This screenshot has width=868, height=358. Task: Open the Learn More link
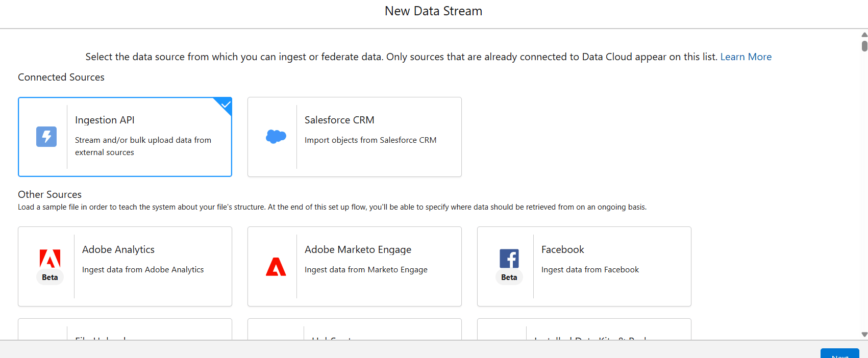pos(746,57)
